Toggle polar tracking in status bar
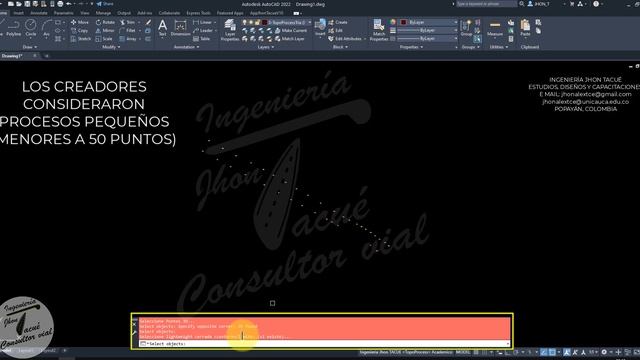This screenshot has height=360, width=640. tap(516, 352)
